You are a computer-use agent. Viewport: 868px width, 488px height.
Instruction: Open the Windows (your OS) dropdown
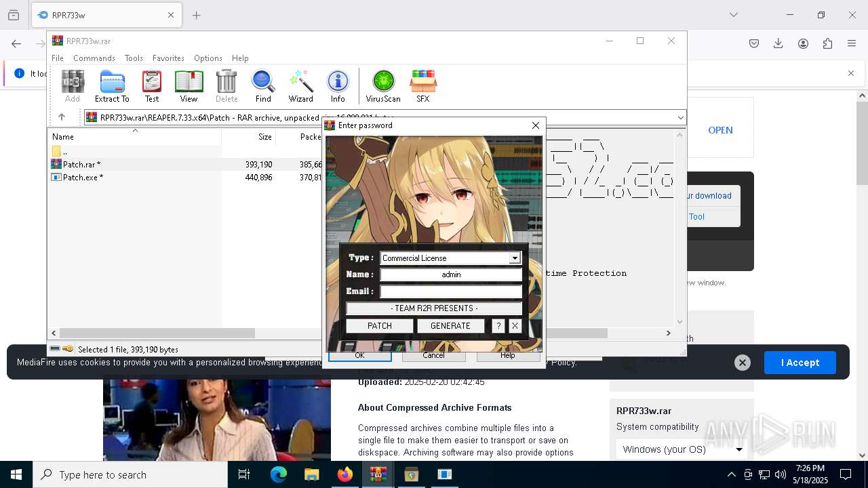coord(682,449)
